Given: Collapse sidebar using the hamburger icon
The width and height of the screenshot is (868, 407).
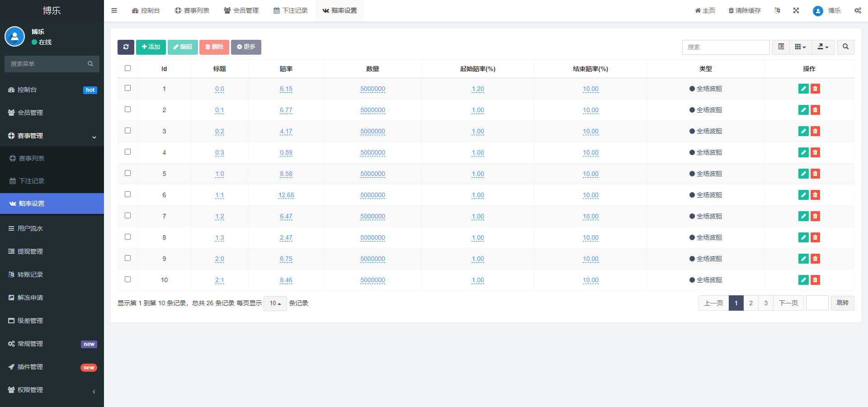Looking at the screenshot, I should [114, 10].
